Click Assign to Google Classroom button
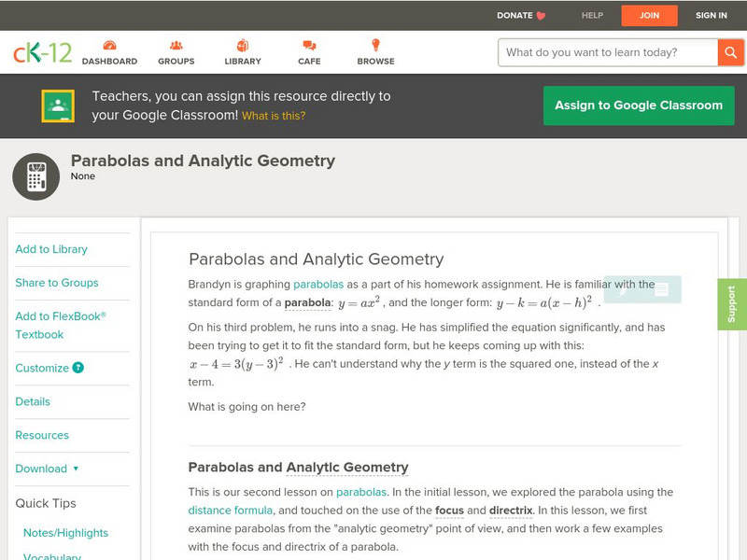747x560 pixels. [x=639, y=105]
